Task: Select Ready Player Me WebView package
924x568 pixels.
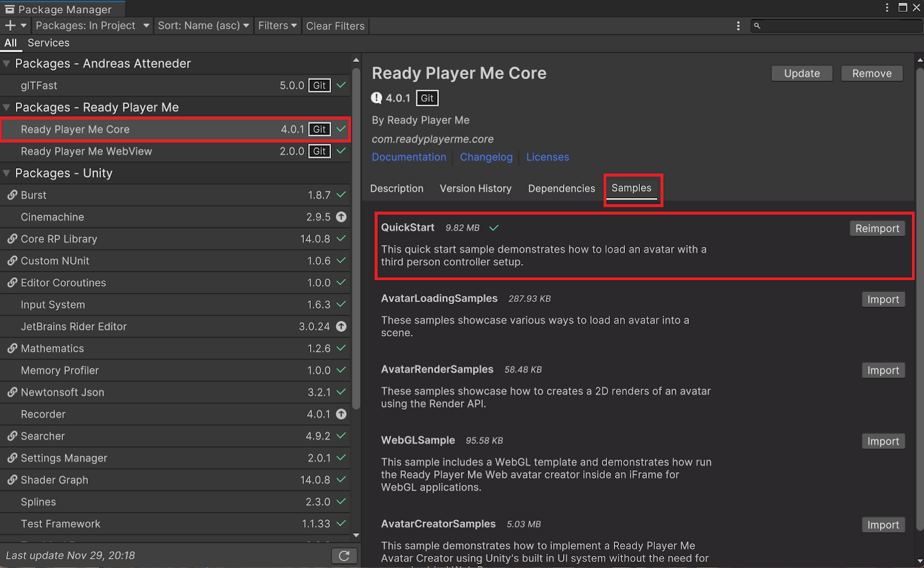Action: pyautogui.click(x=87, y=151)
